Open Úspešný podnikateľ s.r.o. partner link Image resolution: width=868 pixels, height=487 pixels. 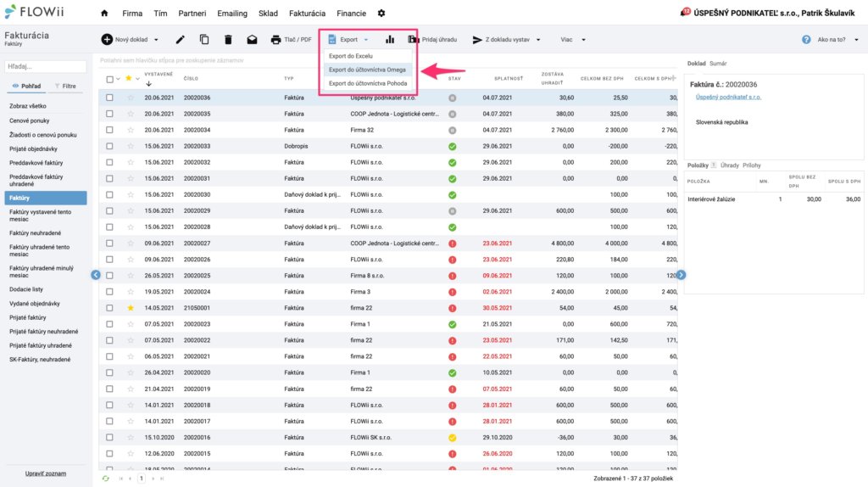coord(728,97)
